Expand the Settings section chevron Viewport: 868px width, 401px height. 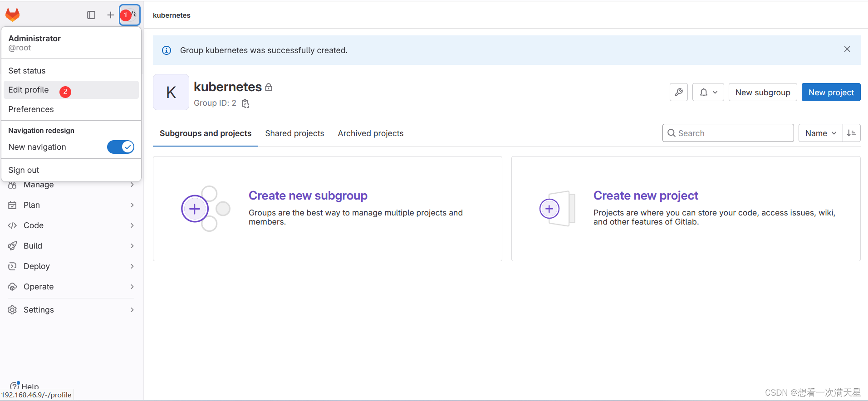(132, 310)
